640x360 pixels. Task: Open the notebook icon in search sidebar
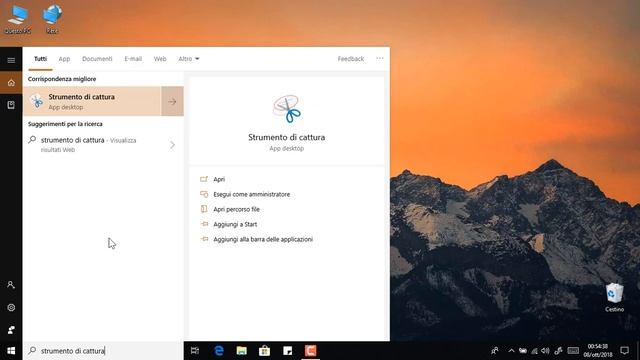click(11, 105)
